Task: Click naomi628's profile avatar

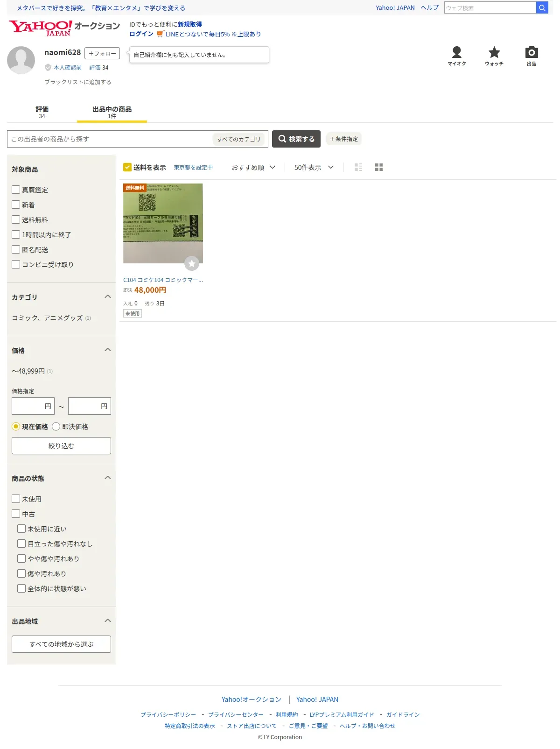Action: pos(21,60)
